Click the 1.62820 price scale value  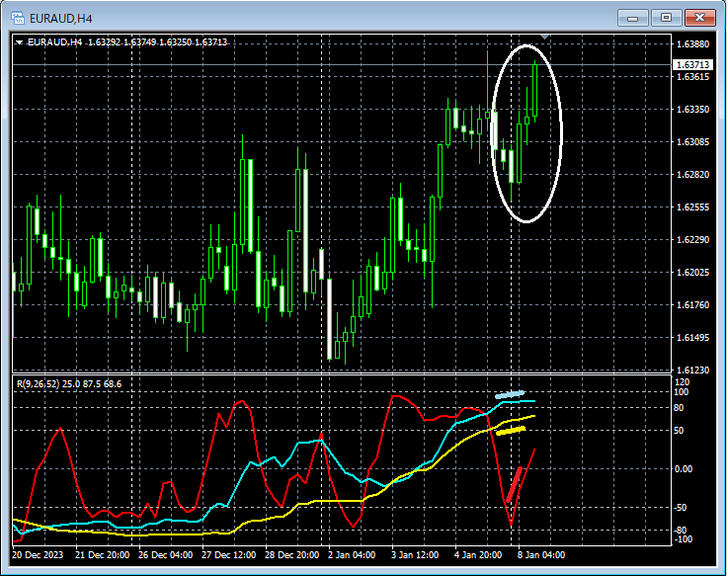692,174
